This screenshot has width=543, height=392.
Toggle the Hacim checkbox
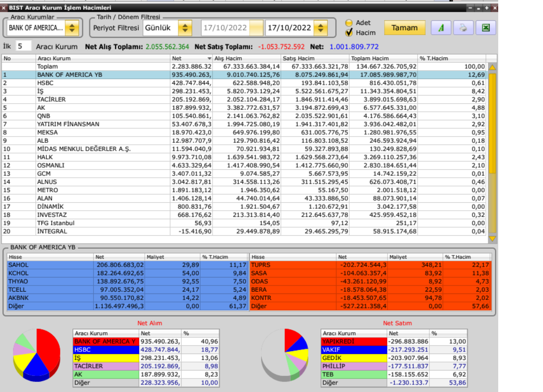click(x=349, y=33)
